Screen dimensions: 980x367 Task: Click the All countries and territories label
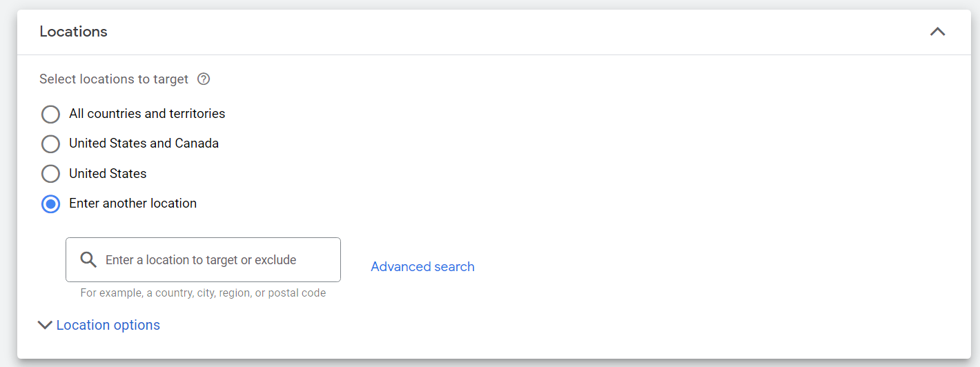click(x=147, y=114)
